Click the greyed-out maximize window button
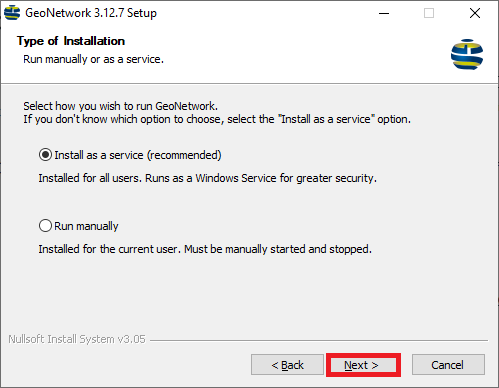Screen dimensions: 499x388 pyautogui.click(x=429, y=13)
